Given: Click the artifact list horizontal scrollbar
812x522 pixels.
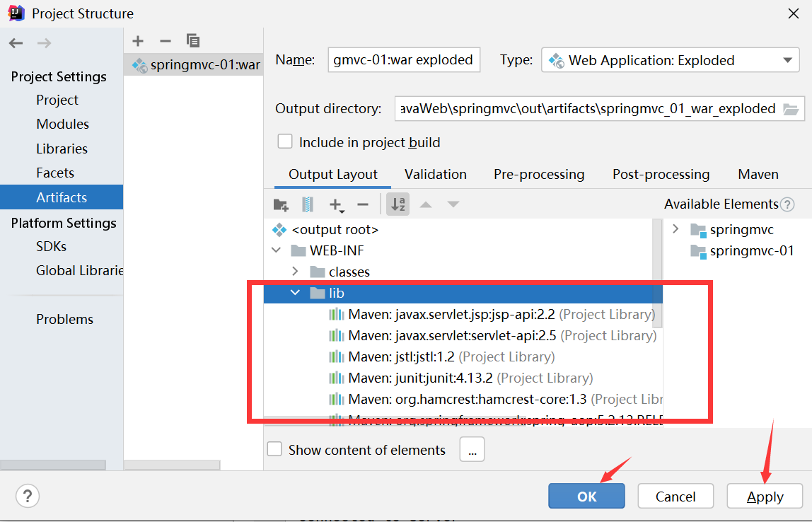Looking at the screenshot, I should [x=172, y=465].
